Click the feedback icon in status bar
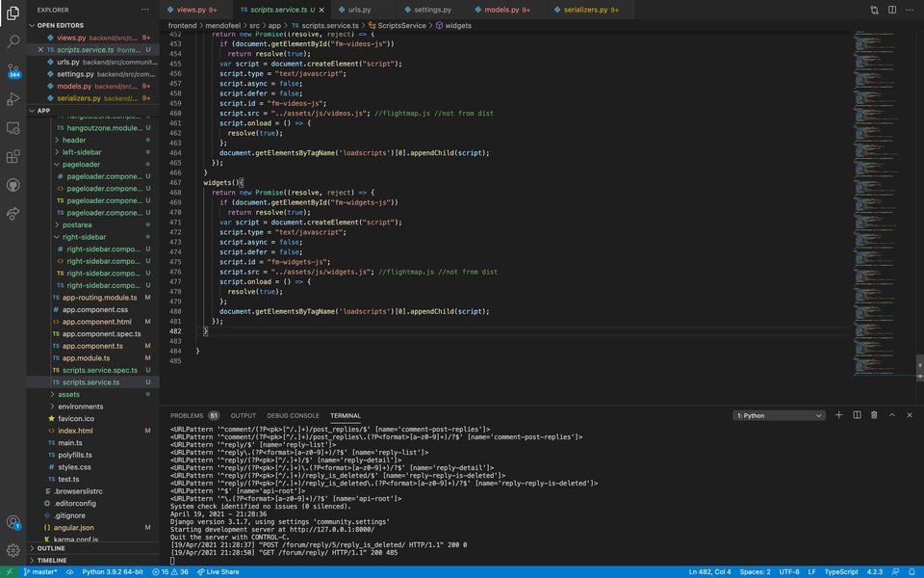Image resolution: width=924 pixels, height=578 pixels. (896, 572)
